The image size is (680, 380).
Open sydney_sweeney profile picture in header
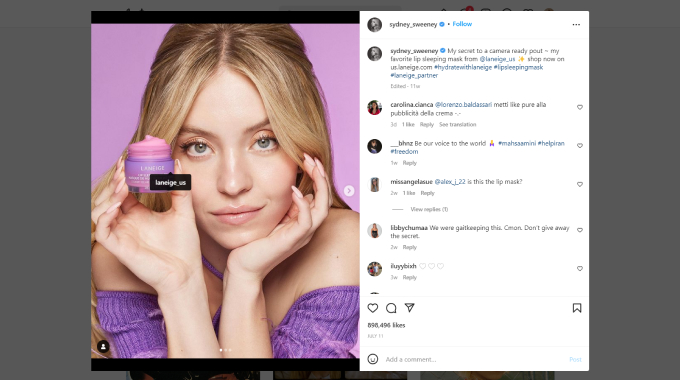375,25
